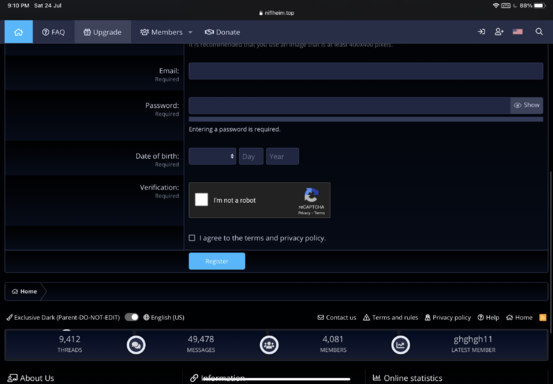The height and width of the screenshot is (384, 553).
Task: Open the FAQ page
Action: click(54, 32)
